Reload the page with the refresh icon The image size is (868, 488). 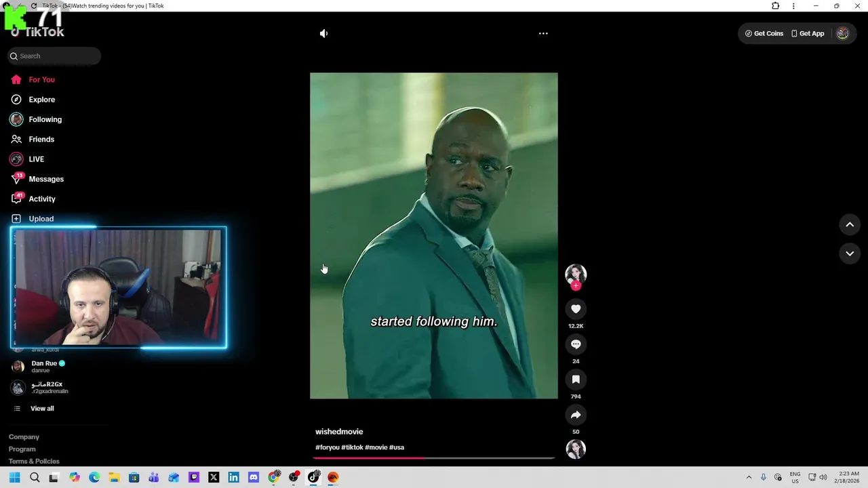tap(34, 5)
